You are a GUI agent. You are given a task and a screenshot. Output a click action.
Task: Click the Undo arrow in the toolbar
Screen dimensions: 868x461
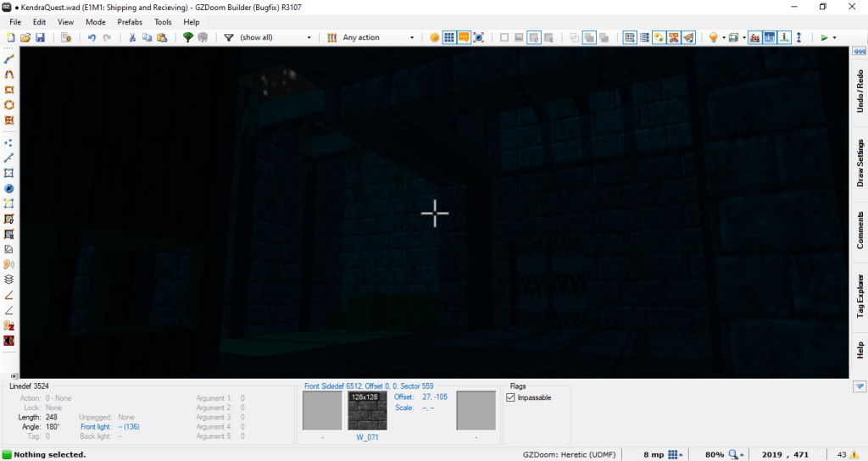pos(92,37)
